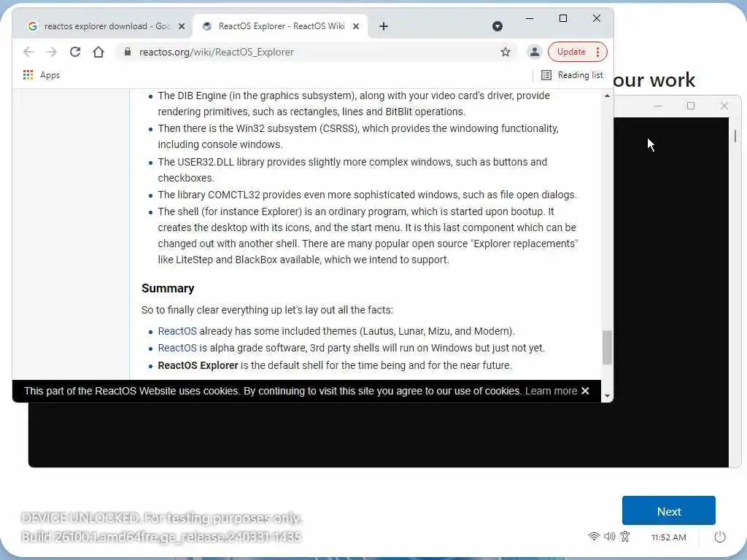Viewport: 747px width, 560px height.
Task: View site info via the lock icon
Action: click(127, 52)
